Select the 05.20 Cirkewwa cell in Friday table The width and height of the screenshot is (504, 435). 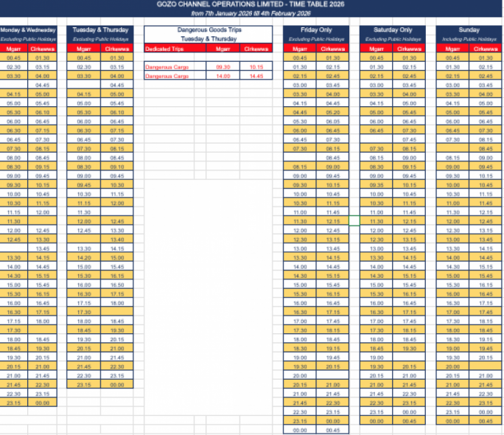pyautogui.click(x=333, y=113)
